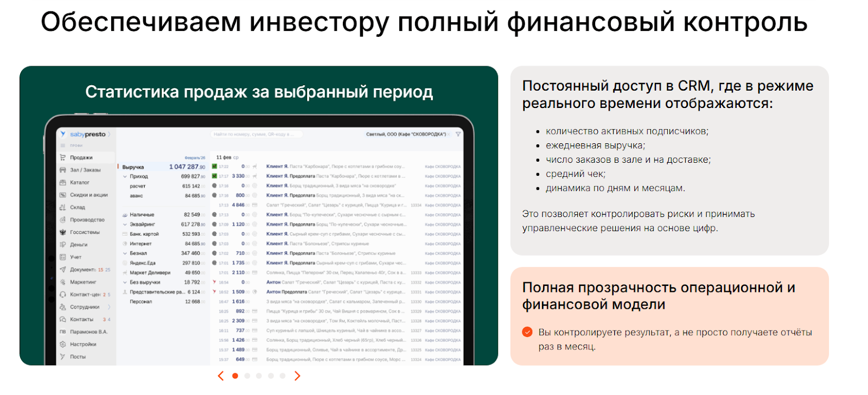Open Каталог via its sidebar icon
The height and width of the screenshot is (395, 868).
(x=63, y=182)
